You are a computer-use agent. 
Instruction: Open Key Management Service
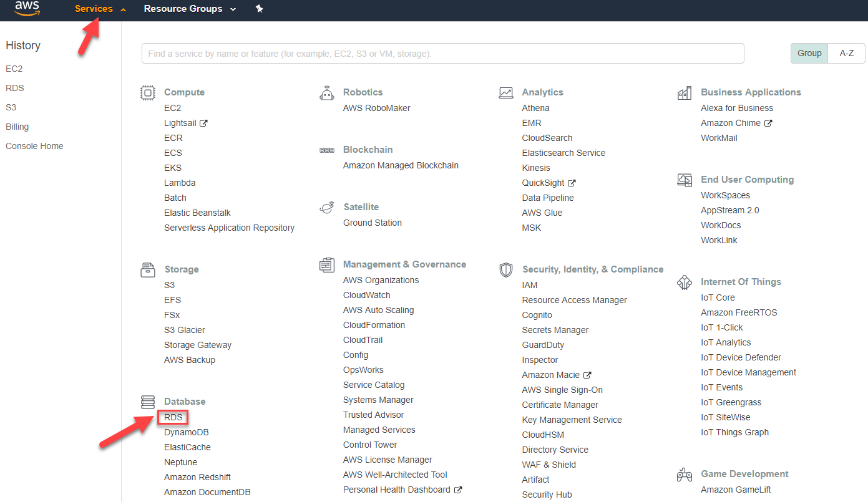point(572,420)
